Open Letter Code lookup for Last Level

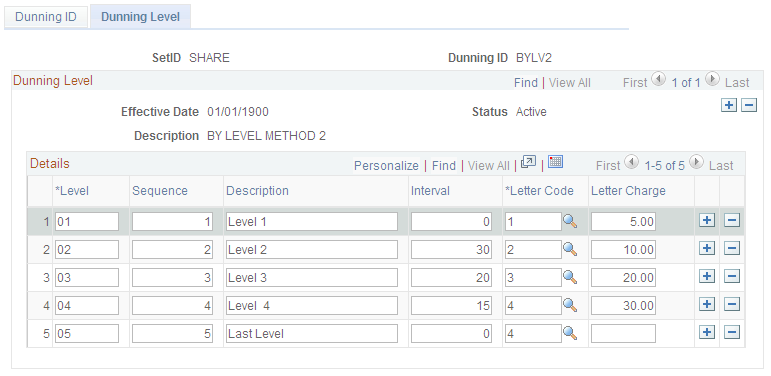click(x=570, y=333)
